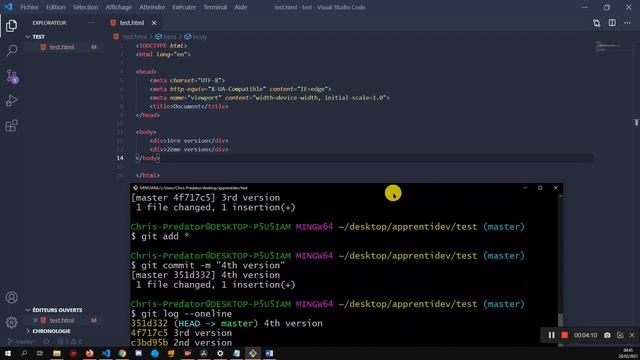The image size is (640, 360).
Task: Split the editor to the right
Action: (x=612, y=23)
